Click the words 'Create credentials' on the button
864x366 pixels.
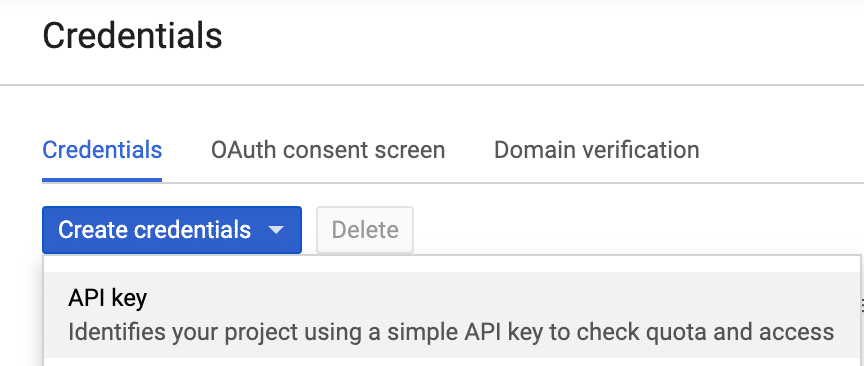pos(154,230)
